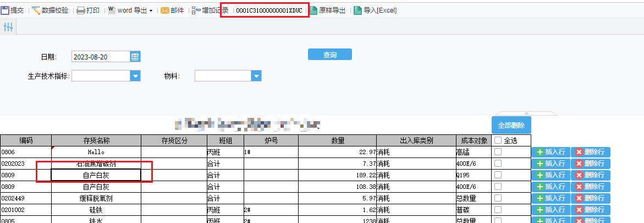Delete the Hello row
644x223 pixels.
pos(590,152)
